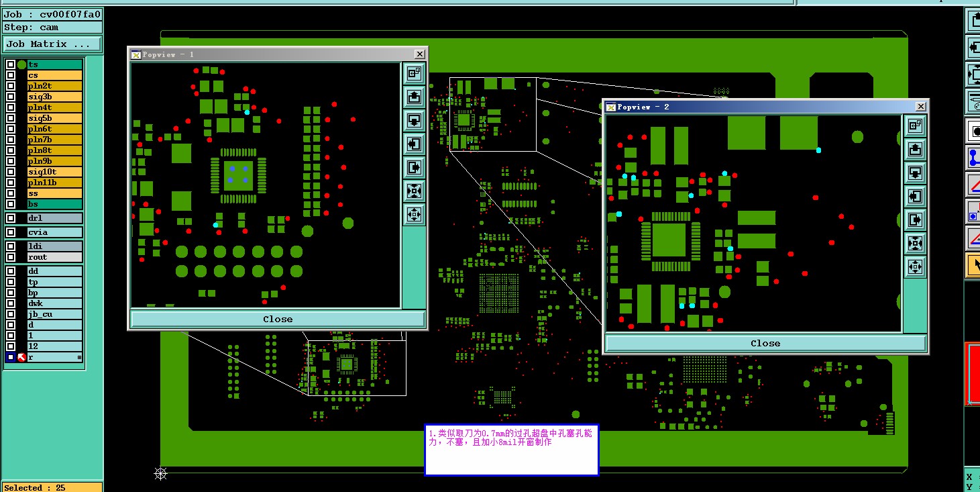Pan right in Popview 2 toolbar
The height and width of the screenshot is (492, 980).
pyautogui.click(x=915, y=219)
